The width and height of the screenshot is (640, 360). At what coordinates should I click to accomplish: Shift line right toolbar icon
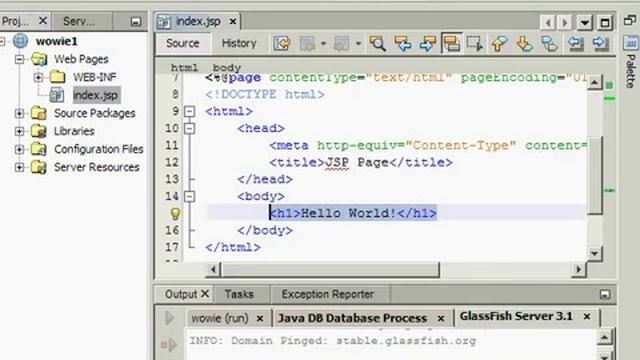click(601, 43)
